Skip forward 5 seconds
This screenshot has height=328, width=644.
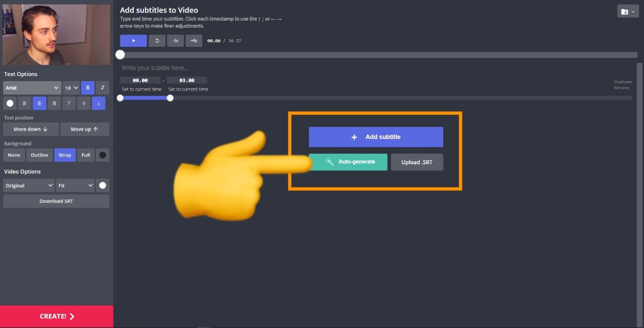click(194, 41)
